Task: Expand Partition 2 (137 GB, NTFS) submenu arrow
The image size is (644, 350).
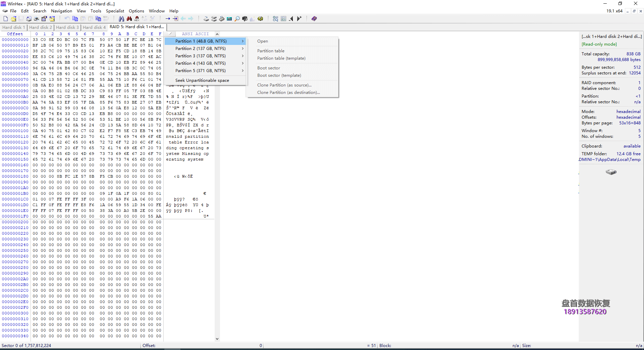Action: 243,49
